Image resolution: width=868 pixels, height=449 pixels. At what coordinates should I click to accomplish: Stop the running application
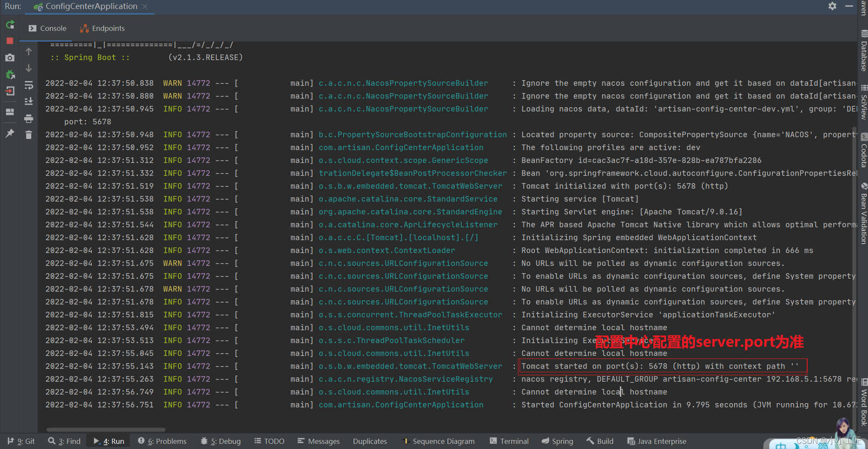10,41
